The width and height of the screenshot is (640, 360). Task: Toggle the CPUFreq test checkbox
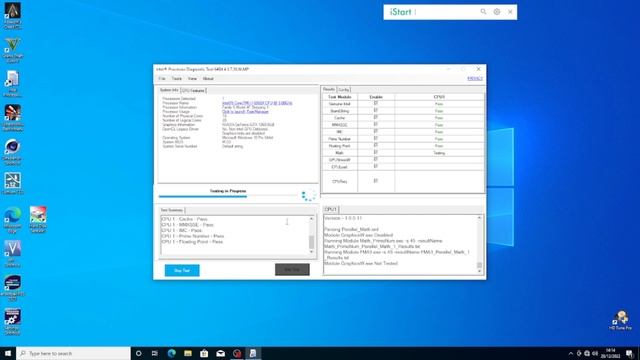point(376,181)
